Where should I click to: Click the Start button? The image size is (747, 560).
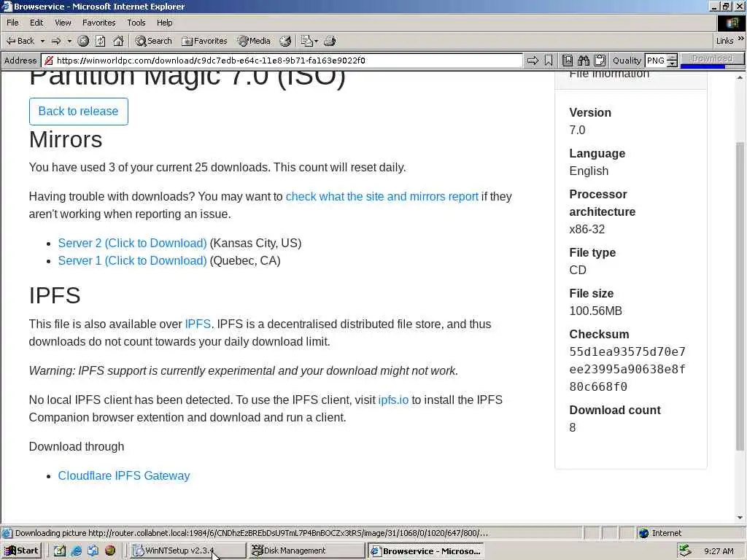(21, 551)
